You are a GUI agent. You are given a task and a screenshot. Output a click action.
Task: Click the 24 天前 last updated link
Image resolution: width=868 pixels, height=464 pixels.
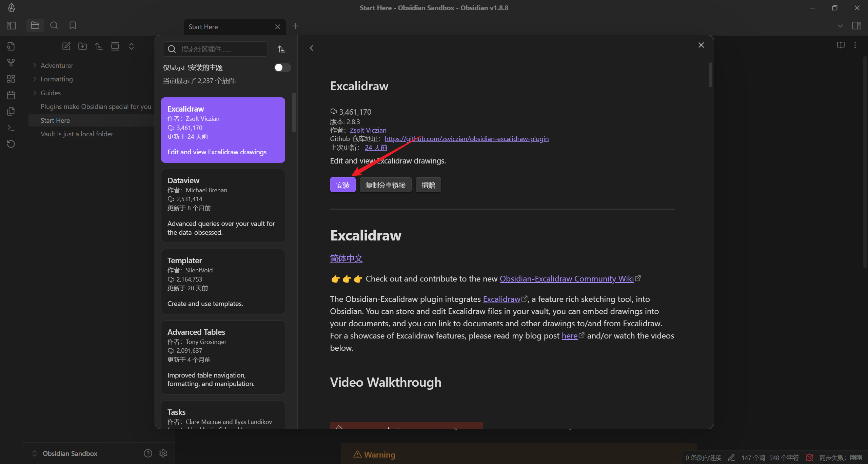[376, 148]
